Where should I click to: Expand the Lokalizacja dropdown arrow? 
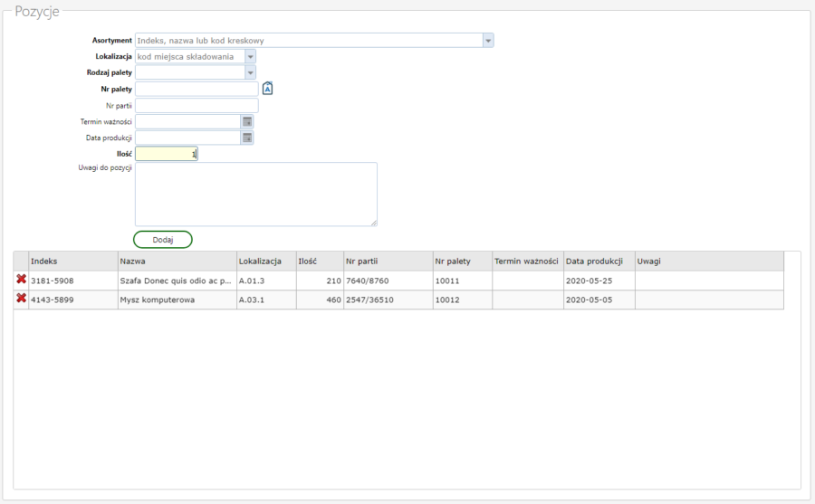[x=250, y=57]
